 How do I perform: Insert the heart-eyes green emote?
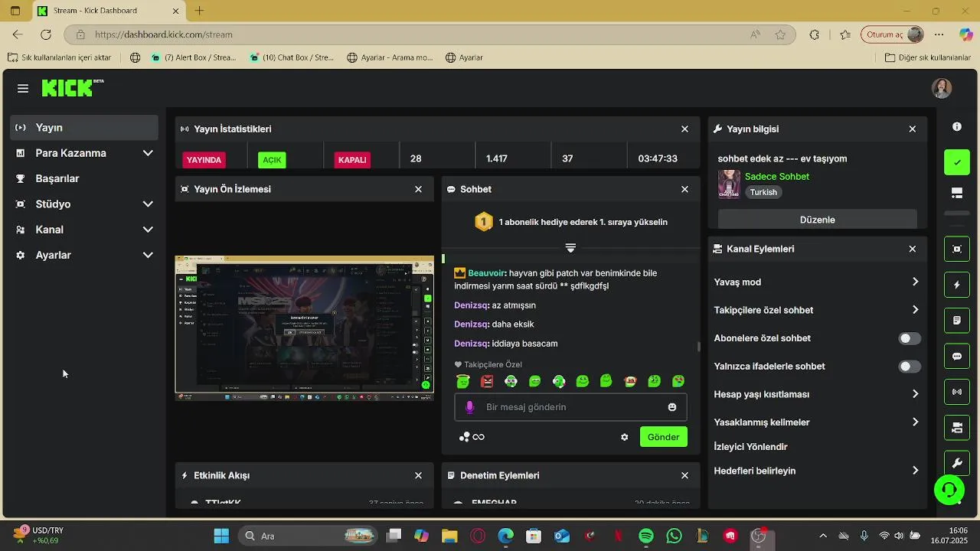[x=678, y=381]
